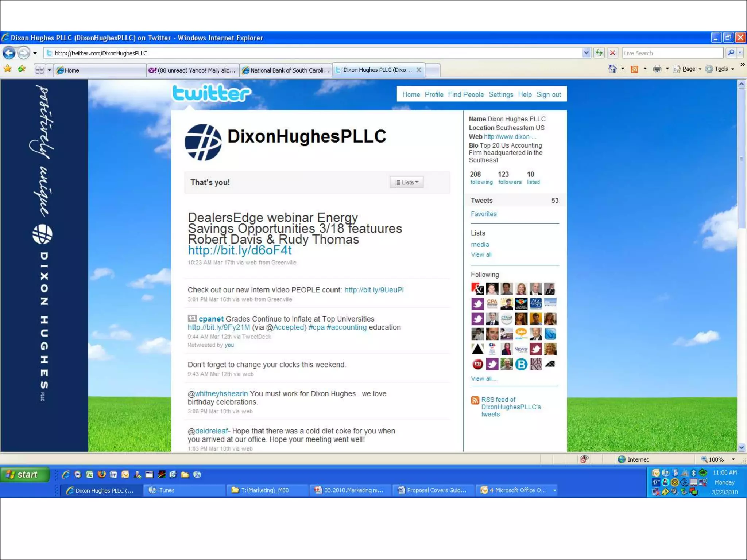Click the Refresh page icon
Viewport: 747px width, 560px height.
pos(599,53)
